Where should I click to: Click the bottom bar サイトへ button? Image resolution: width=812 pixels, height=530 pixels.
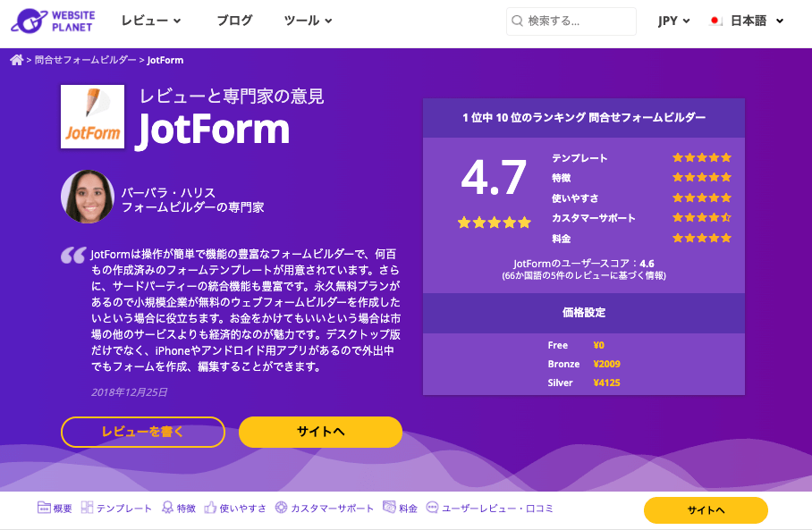click(x=706, y=510)
